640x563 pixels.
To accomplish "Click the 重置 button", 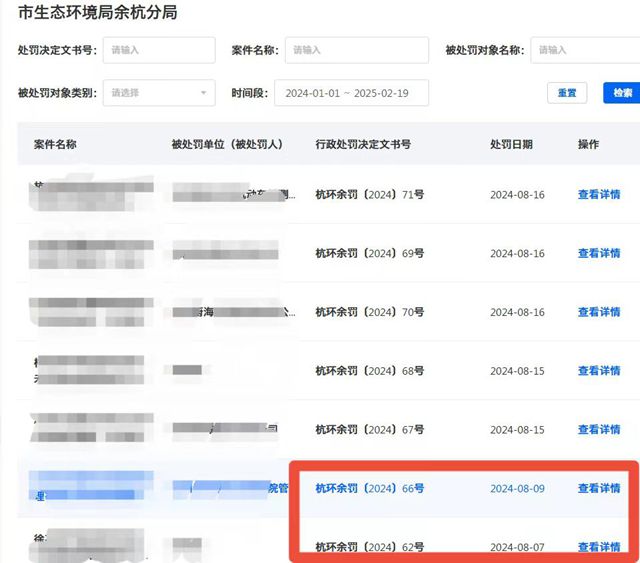I will [x=567, y=93].
